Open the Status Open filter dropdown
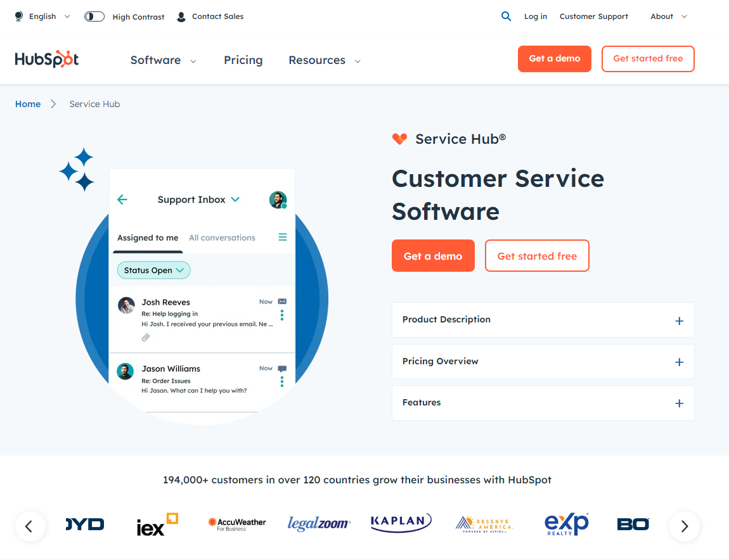This screenshot has width=729, height=560. (x=153, y=270)
